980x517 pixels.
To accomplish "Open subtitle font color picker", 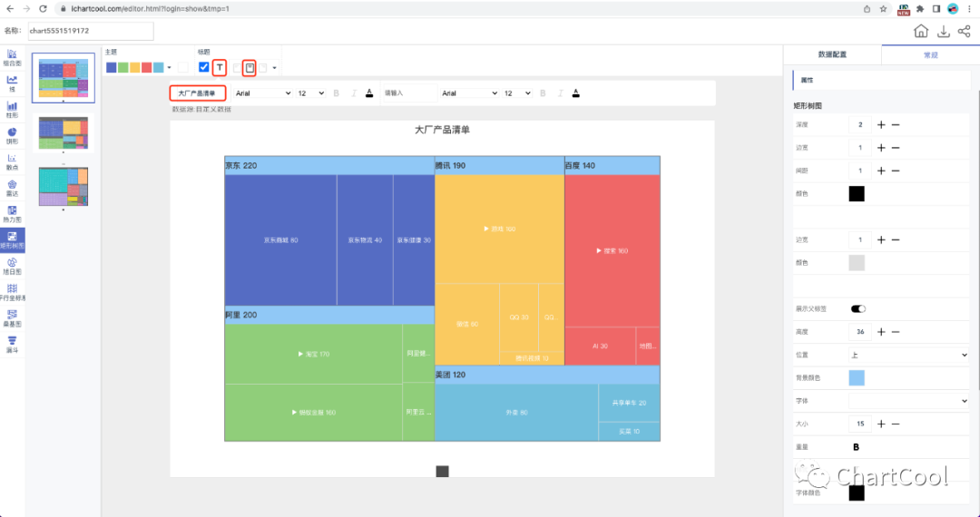I will click(575, 93).
